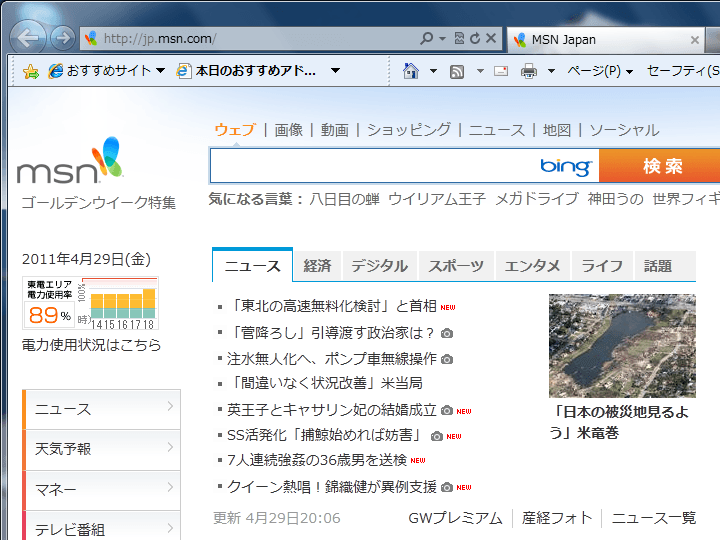Click camera icon beside 英王子とキャサリン妃 headline
Image resolution: width=720 pixels, height=540 pixels.
click(x=447, y=411)
